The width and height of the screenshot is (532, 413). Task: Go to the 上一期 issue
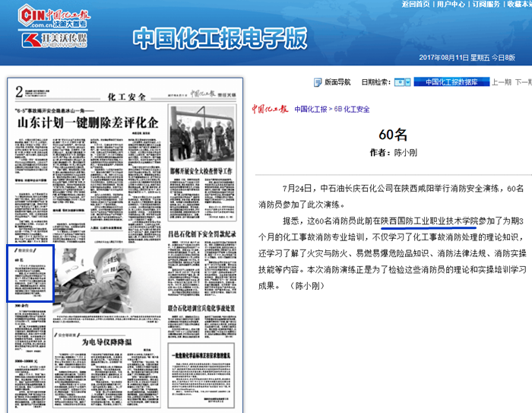(x=502, y=82)
